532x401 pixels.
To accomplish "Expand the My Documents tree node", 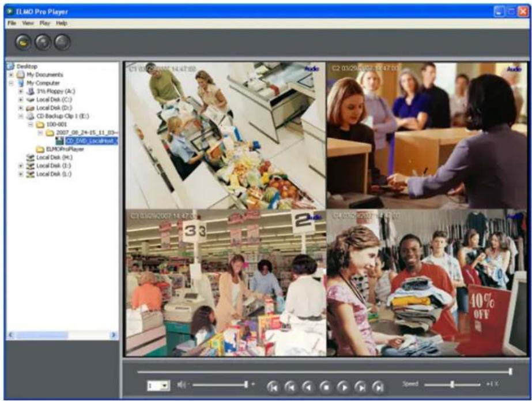I will click(x=11, y=74).
